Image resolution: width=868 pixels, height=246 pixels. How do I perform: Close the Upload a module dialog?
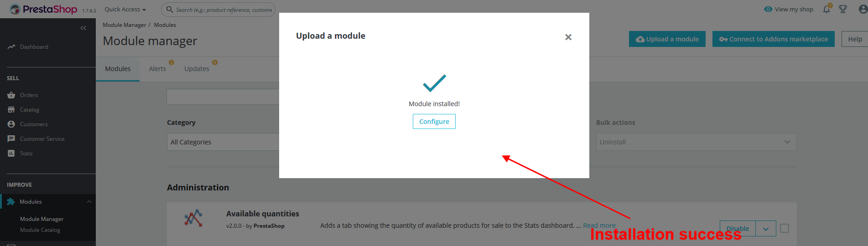pos(568,37)
